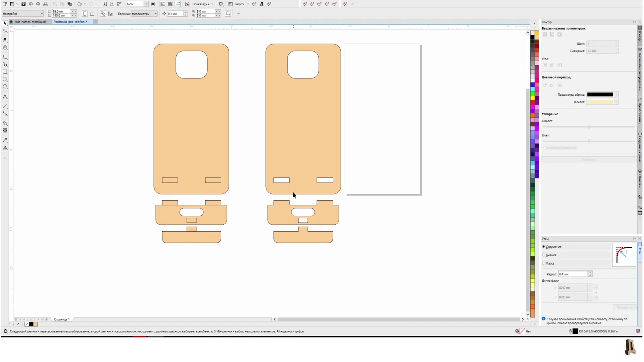
Task: Toggle full-screen preview icon
Action: 153,4
